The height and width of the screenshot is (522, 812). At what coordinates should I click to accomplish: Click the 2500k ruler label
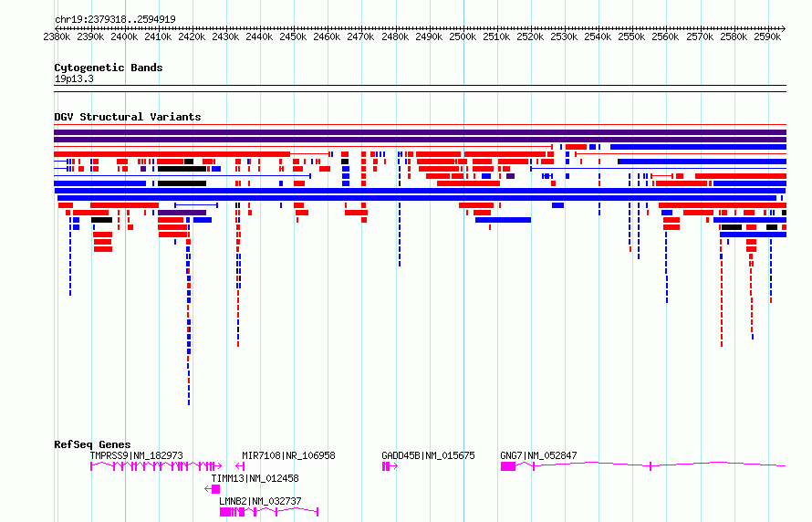tap(463, 37)
